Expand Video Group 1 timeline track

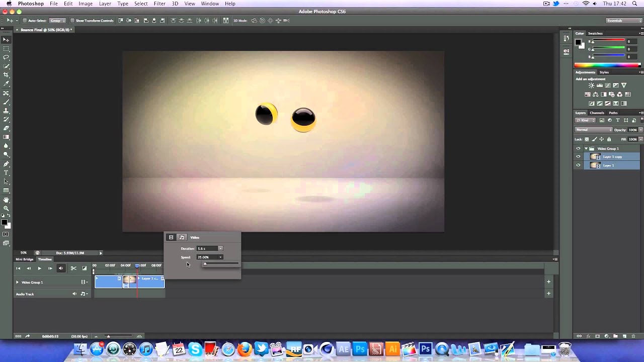(x=17, y=282)
